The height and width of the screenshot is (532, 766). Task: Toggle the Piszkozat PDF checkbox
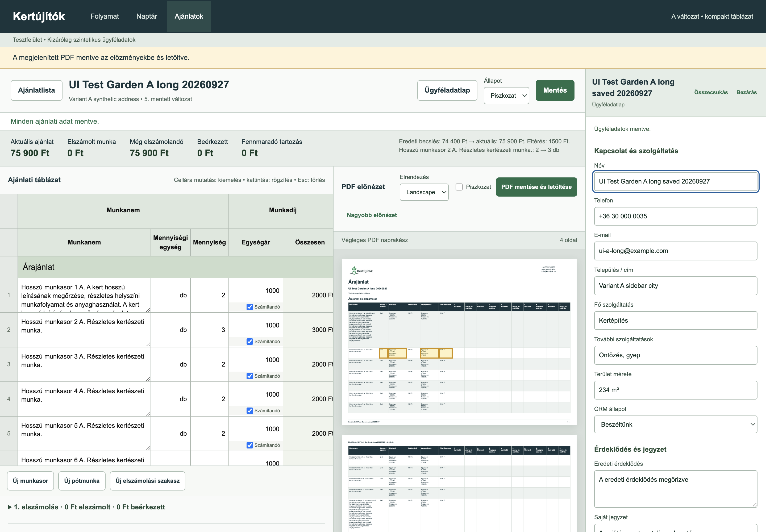[x=459, y=187]
